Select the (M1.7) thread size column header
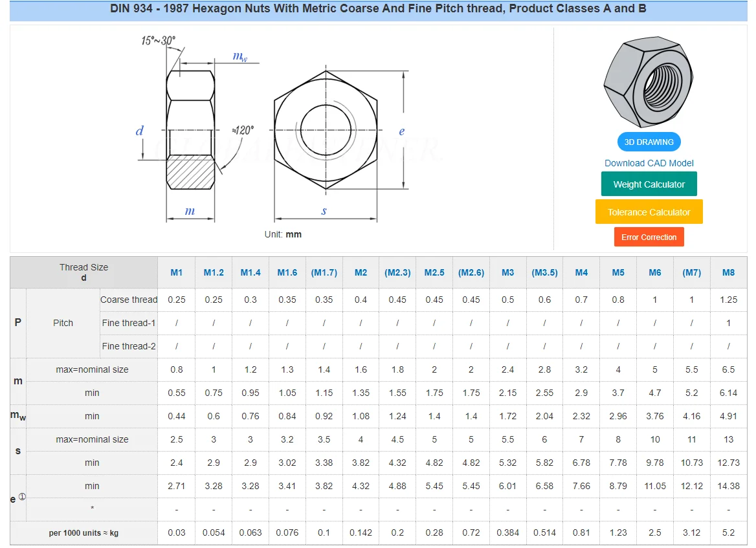This screenshot has height=548, width=756. [324, 272]
